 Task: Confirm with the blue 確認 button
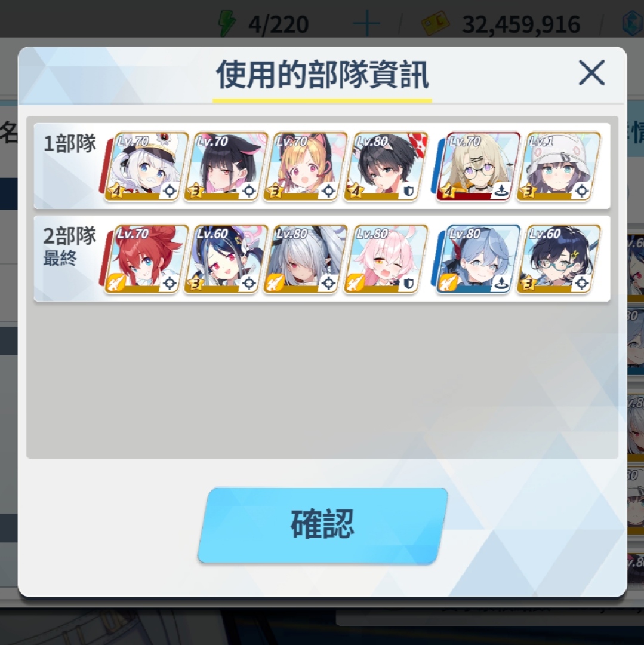coord(323,525)
